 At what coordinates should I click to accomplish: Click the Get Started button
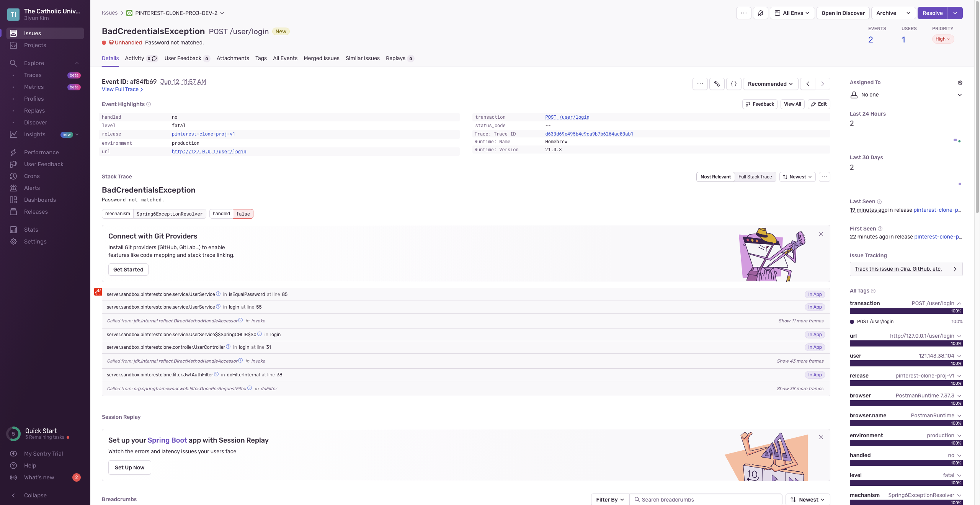coord(128,270)
